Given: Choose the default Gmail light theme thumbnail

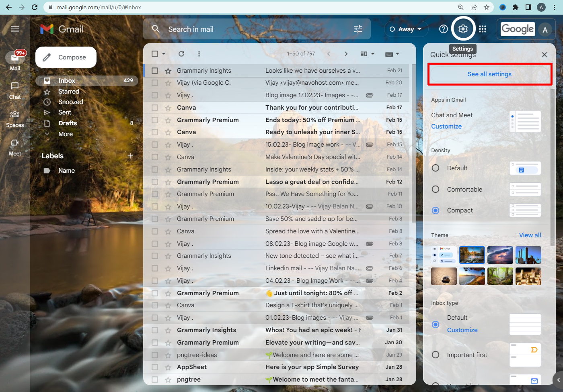Looking at the screenshot, I should coord(444,255).
